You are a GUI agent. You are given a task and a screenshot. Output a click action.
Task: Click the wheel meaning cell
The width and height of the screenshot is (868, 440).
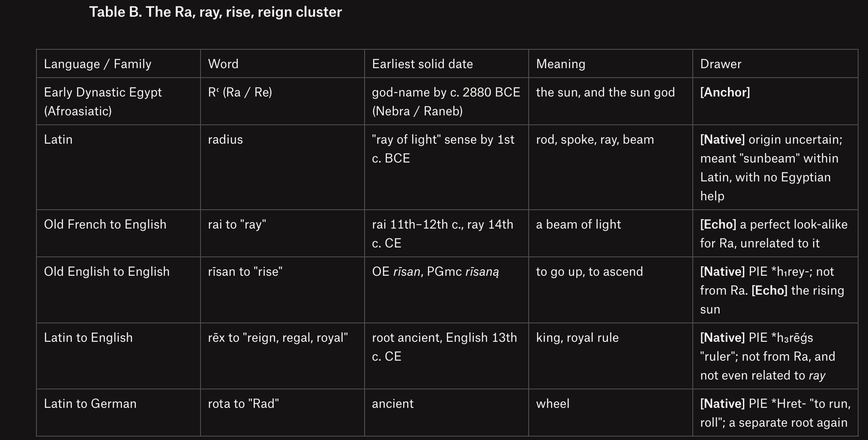pyautogui.click(x=611, y=413)
